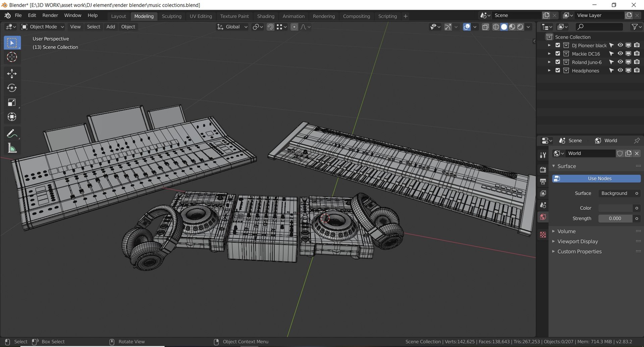Open the Add menu in viewport header
This screenshot has width=644, height=347.
pos(111,27)
